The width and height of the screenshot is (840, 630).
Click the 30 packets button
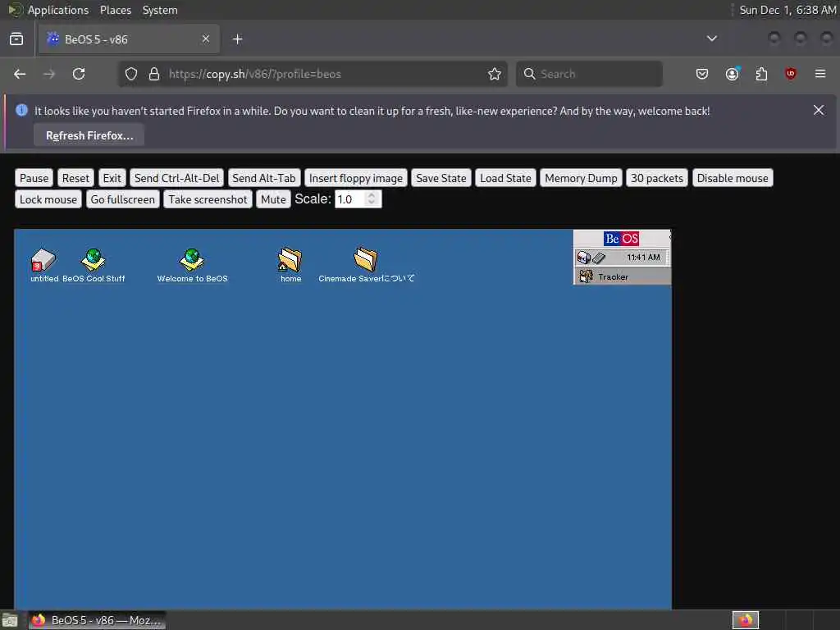tap(657, 178)
